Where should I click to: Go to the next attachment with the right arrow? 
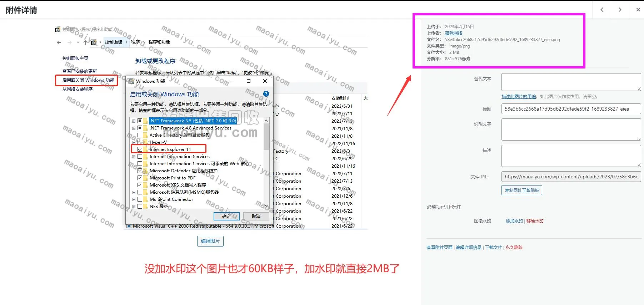pos(620,10)
